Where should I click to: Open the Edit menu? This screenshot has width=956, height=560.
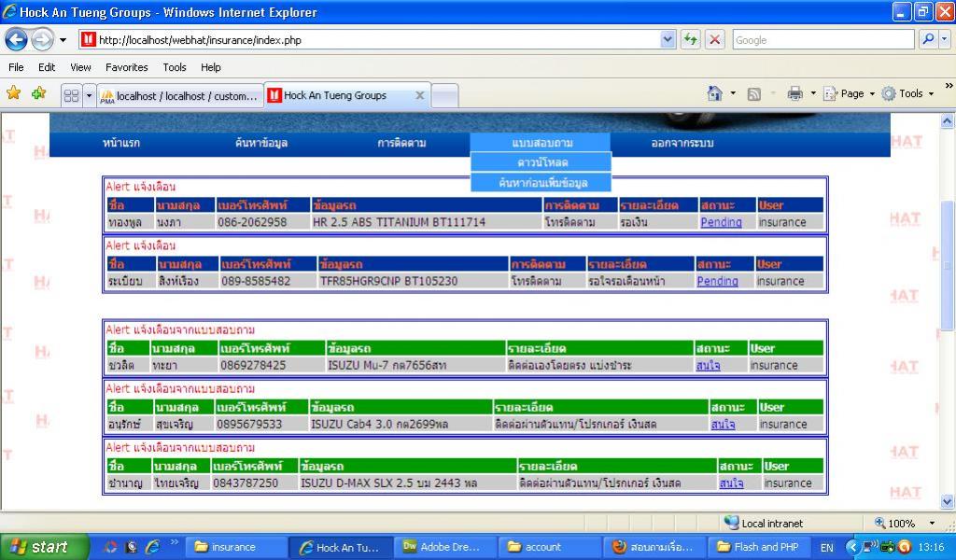47,67
